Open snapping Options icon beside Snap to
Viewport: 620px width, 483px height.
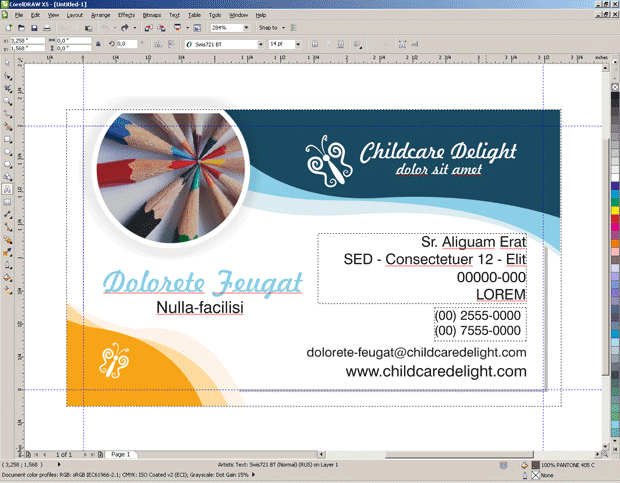[293, 28]
